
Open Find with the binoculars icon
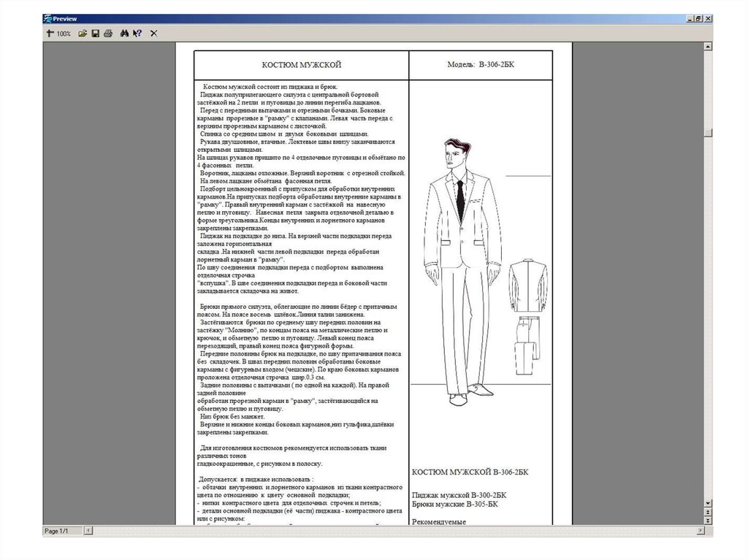click(124, 34)
